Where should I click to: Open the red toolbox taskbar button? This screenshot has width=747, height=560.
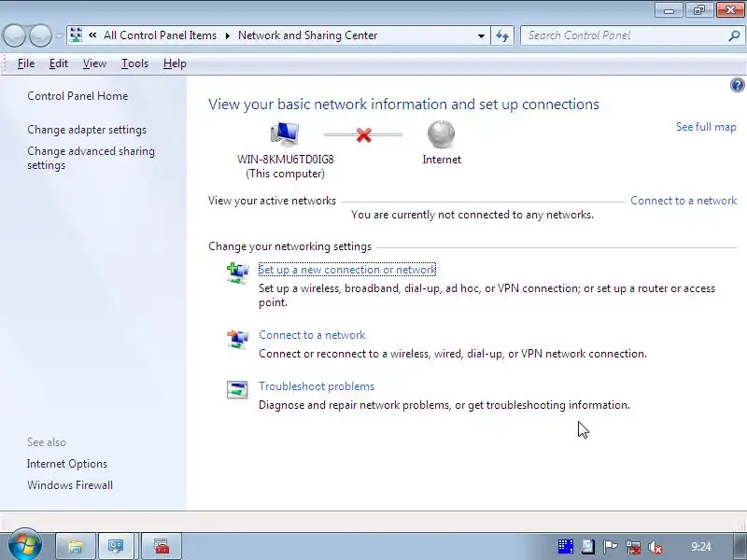pyautogui.click(x=162, y=546)
